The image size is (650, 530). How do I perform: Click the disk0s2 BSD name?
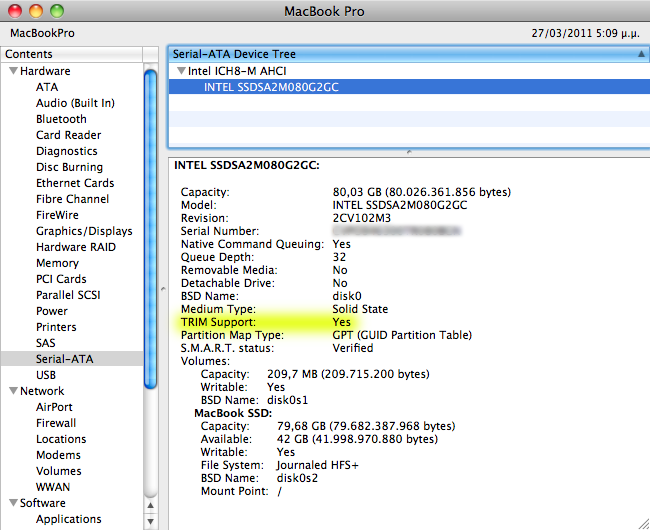(x=297, y=478)
